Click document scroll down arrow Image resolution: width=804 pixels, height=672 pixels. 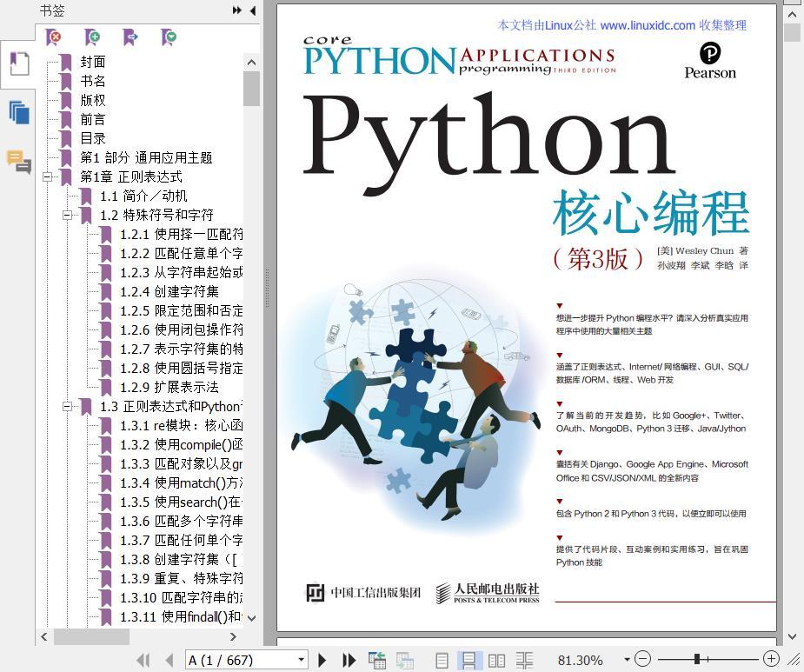coord(792,636)
